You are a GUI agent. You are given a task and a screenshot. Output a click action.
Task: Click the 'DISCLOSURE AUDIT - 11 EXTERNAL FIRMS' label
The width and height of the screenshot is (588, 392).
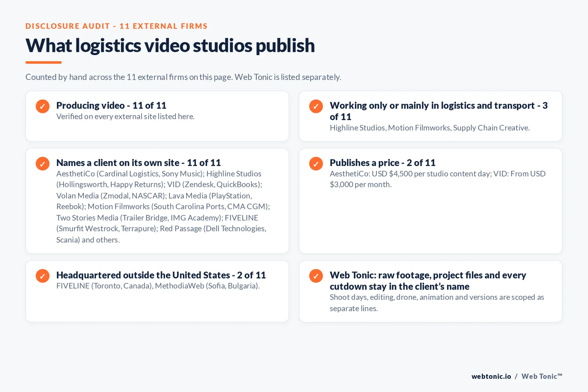116,26
